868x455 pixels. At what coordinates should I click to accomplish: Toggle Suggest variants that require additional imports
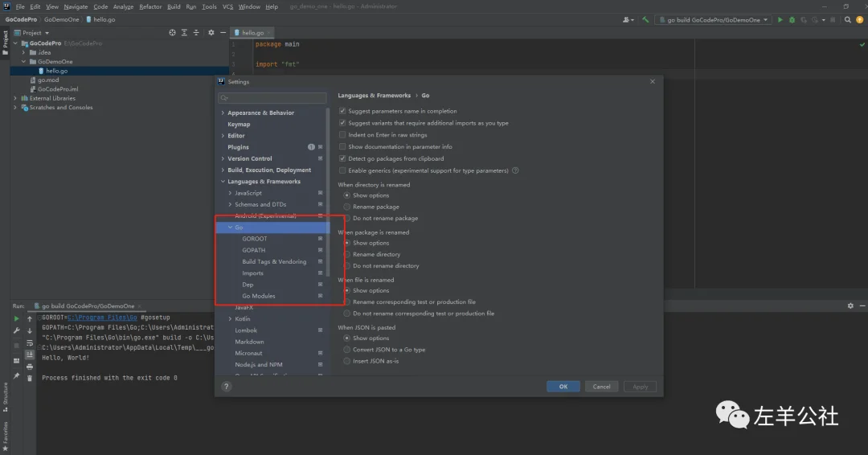pos(342,123)
